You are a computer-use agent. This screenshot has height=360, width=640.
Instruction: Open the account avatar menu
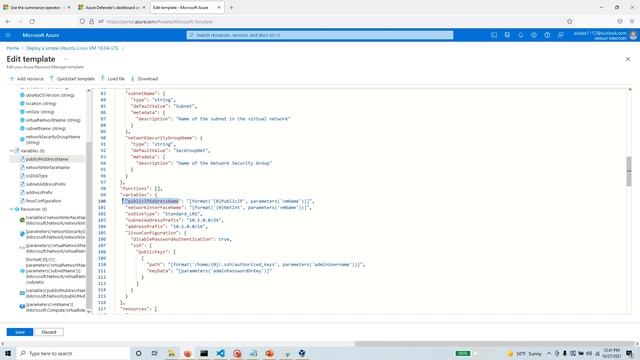click(633, 35)
